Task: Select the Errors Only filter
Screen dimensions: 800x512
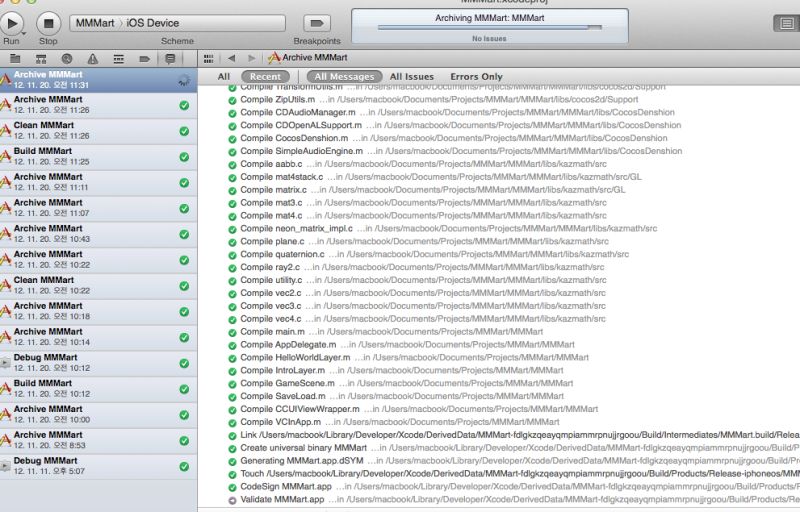Action: click(477, 76)
